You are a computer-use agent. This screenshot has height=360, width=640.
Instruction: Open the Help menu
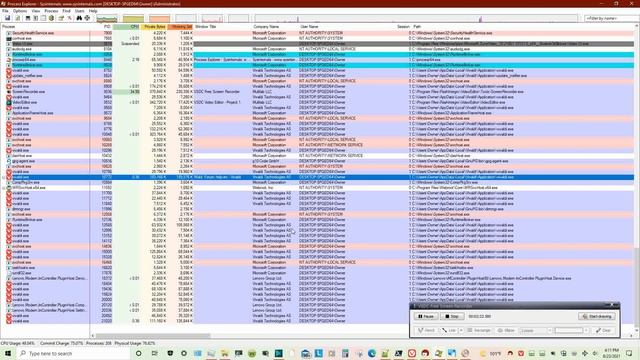click(93, 11)
